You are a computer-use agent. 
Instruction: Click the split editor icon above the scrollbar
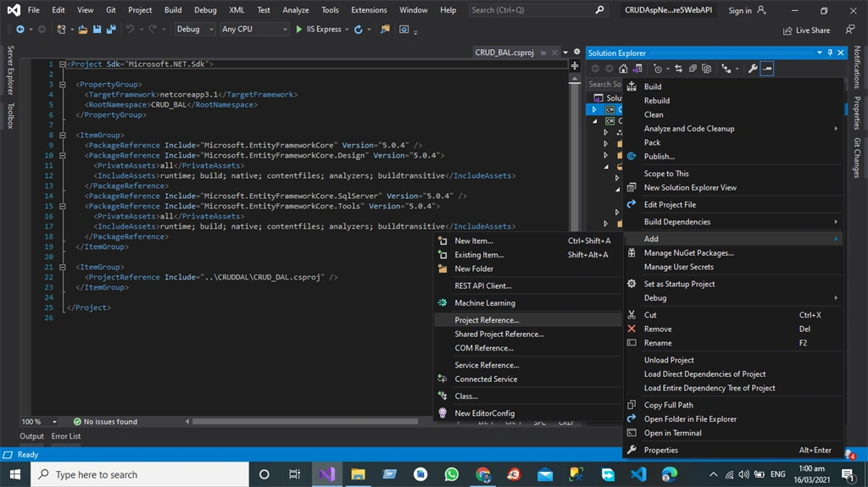tap(575, 66)
